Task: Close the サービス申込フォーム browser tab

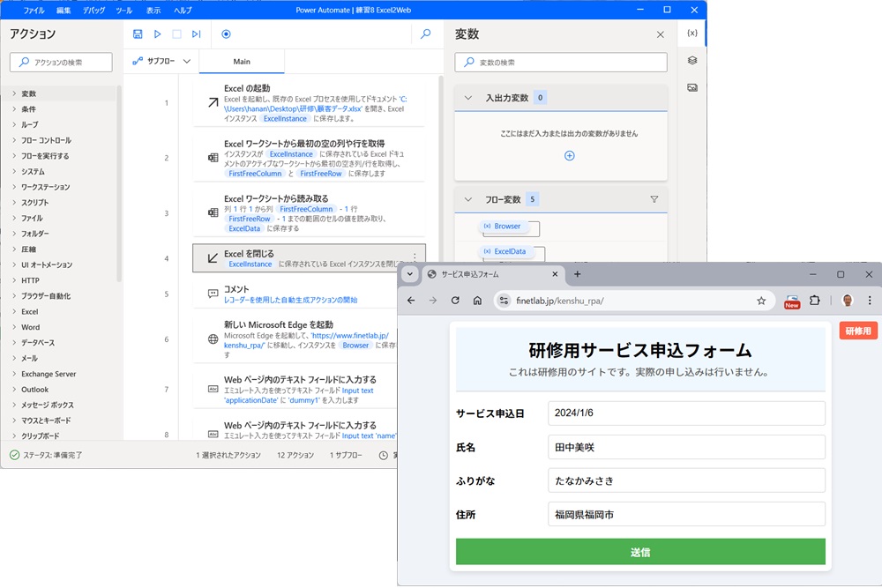Action: coord(555,274)
